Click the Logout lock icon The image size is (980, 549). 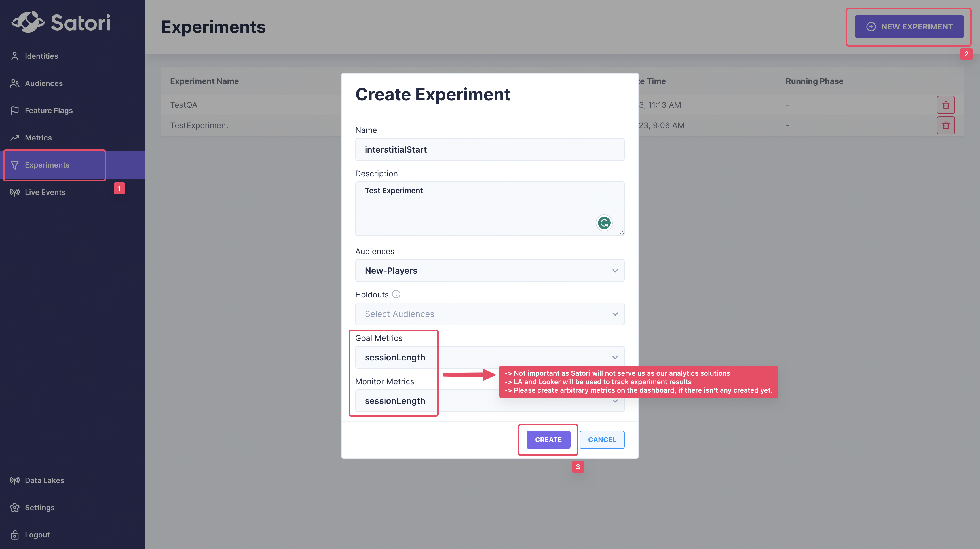click(14, 535)
